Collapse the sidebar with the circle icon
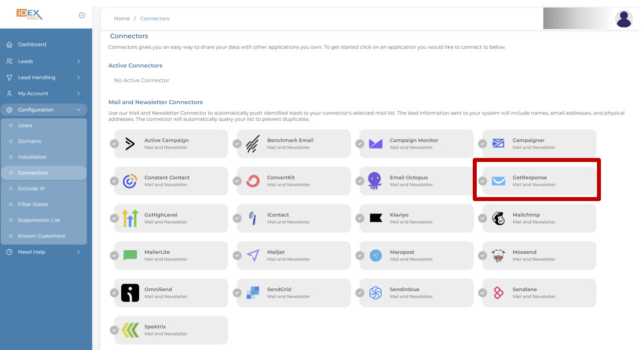The width and height of the screenshot is (644, 350). tap(82, 16)
